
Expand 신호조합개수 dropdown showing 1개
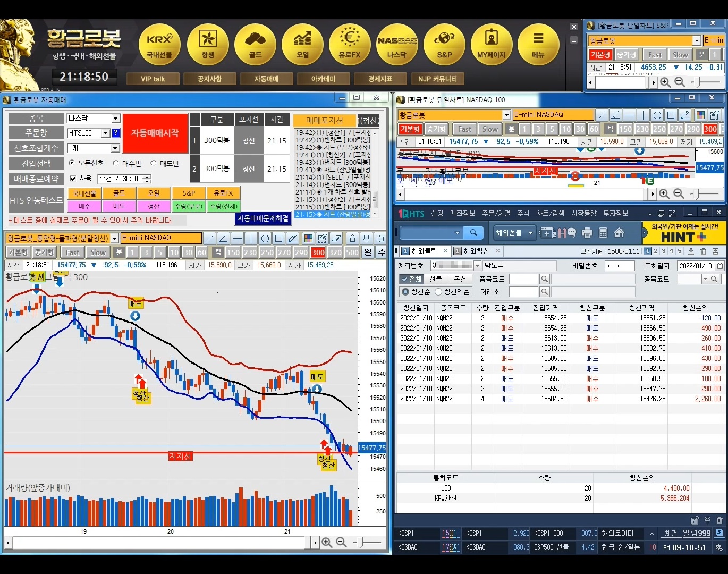coord(116,148)
